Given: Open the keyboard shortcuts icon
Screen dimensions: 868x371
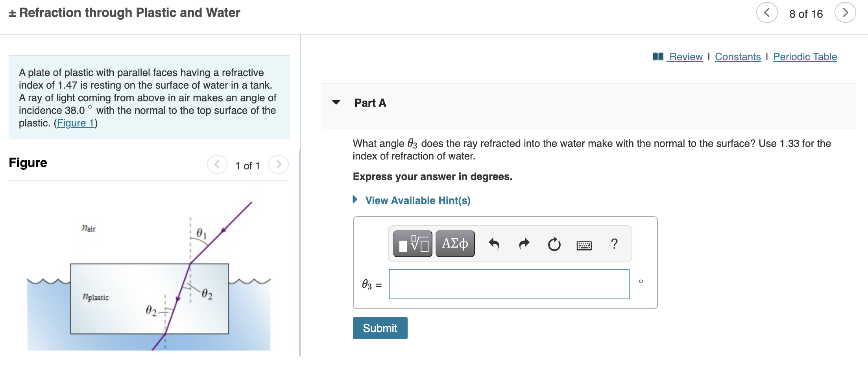Looking at the screenshot, I should [x=584, y=245].
